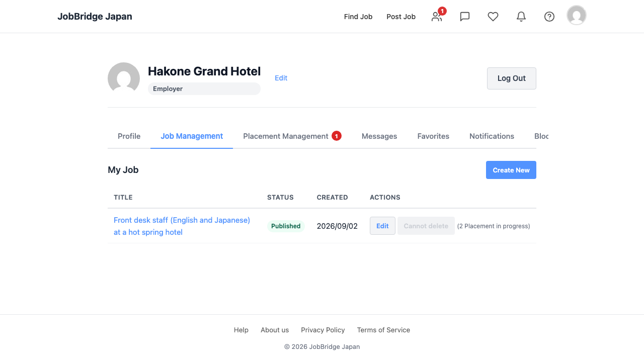Click the CREATED column header
The height and width of the screenshot is (362, 644).
coord(332,198)
